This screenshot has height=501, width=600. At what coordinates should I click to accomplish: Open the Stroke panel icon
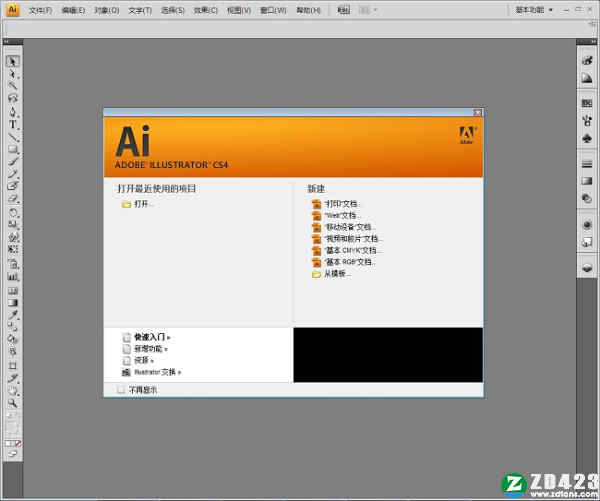pos(587,164)
